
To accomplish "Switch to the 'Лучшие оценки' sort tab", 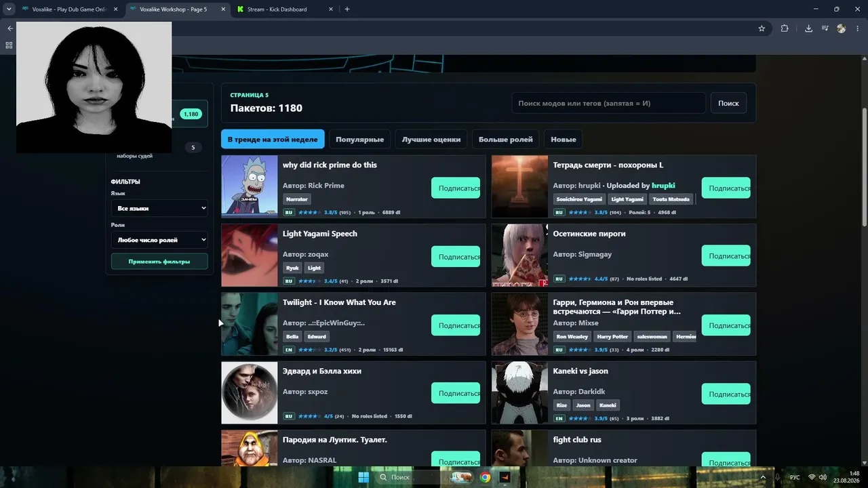I will pyautogui.click(x=431, y=139).
